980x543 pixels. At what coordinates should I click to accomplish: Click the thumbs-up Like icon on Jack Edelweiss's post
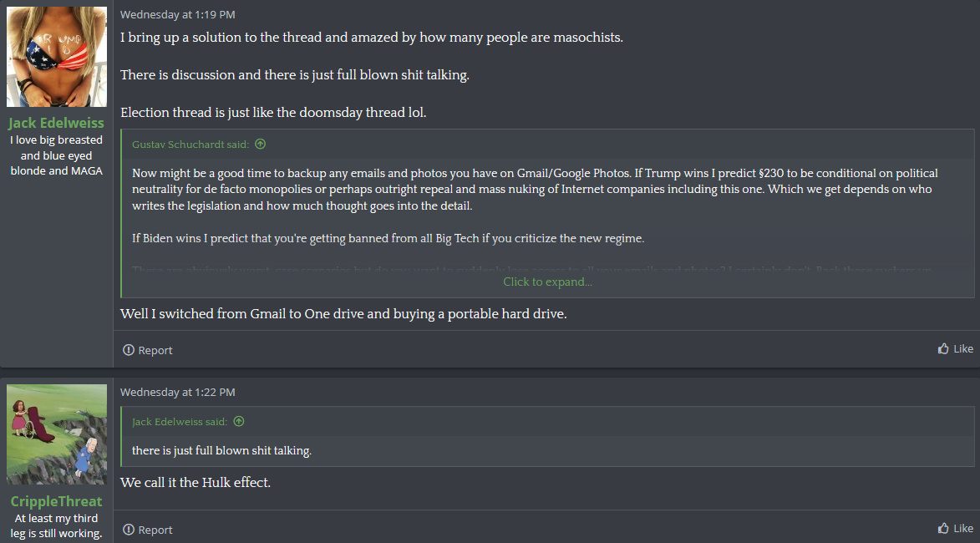point(943,349)
